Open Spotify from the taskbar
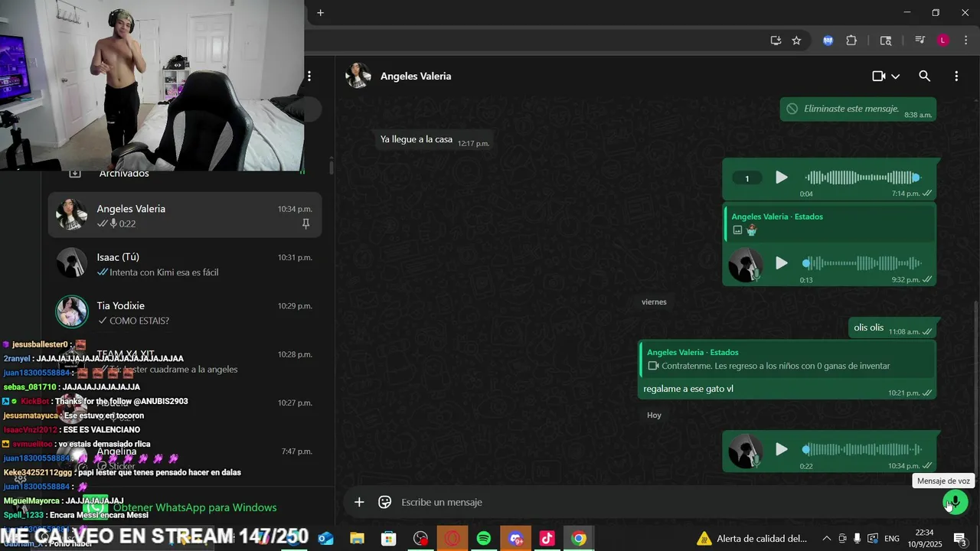 pos(484,539)
